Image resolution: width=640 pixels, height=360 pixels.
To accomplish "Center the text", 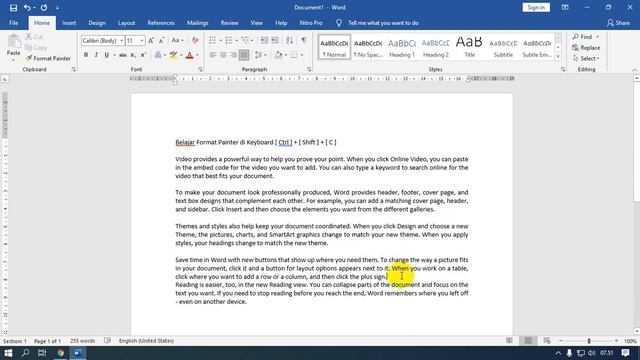I will 223,55.
